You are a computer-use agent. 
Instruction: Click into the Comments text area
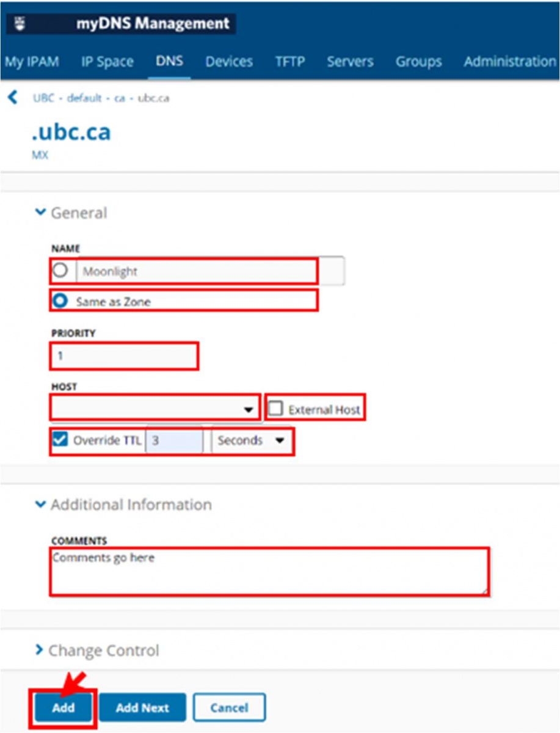tap(269, 571)
